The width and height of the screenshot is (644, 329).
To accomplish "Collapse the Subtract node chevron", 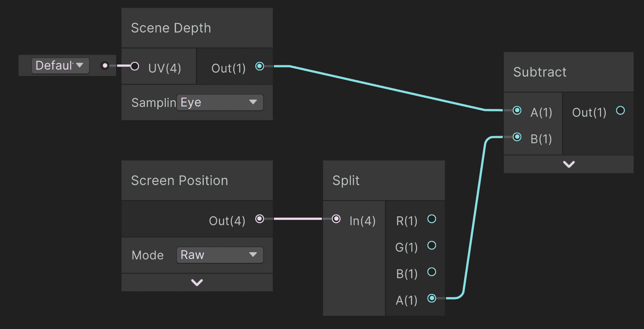I will click(x=569, y=164).
